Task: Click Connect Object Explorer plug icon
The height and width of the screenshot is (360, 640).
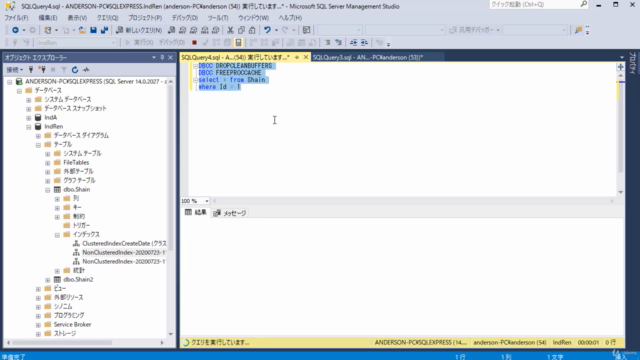Action: coord(31,70)
